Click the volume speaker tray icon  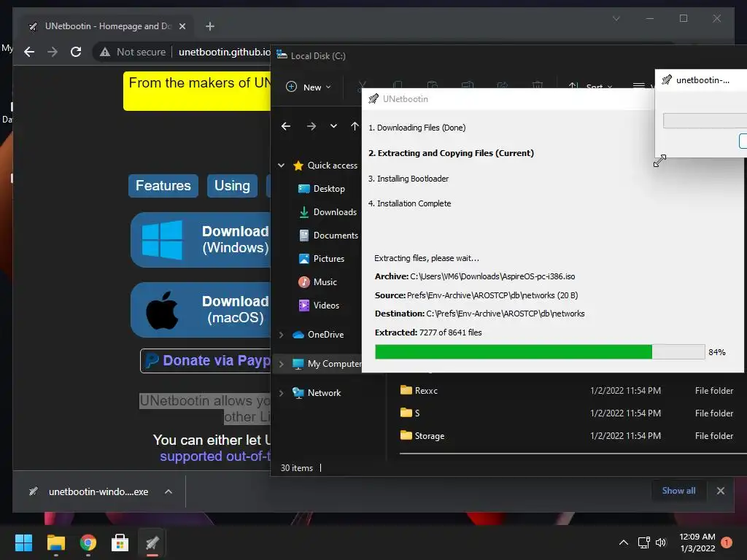(661, 542)
